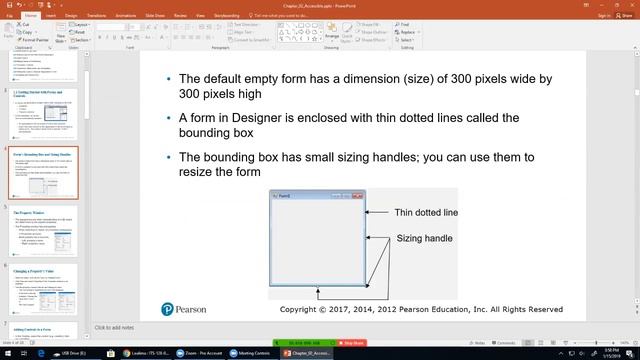Undo the last action

tap(19, 5)
